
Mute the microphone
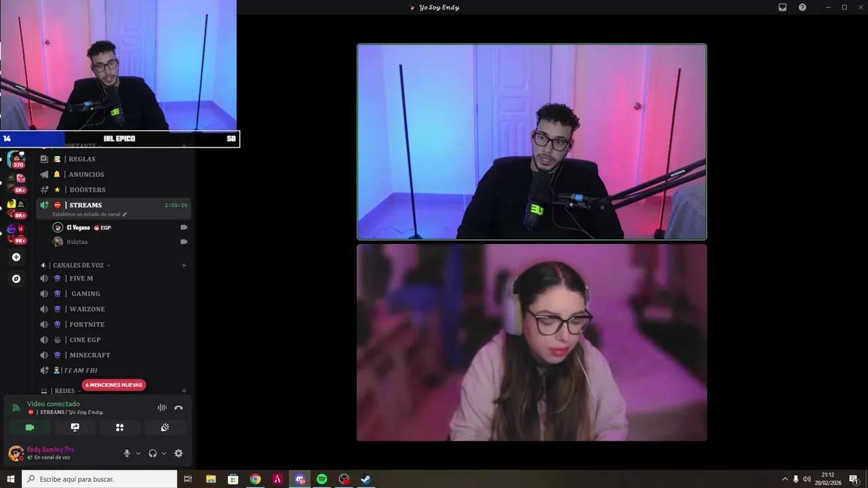pos(127,453)
